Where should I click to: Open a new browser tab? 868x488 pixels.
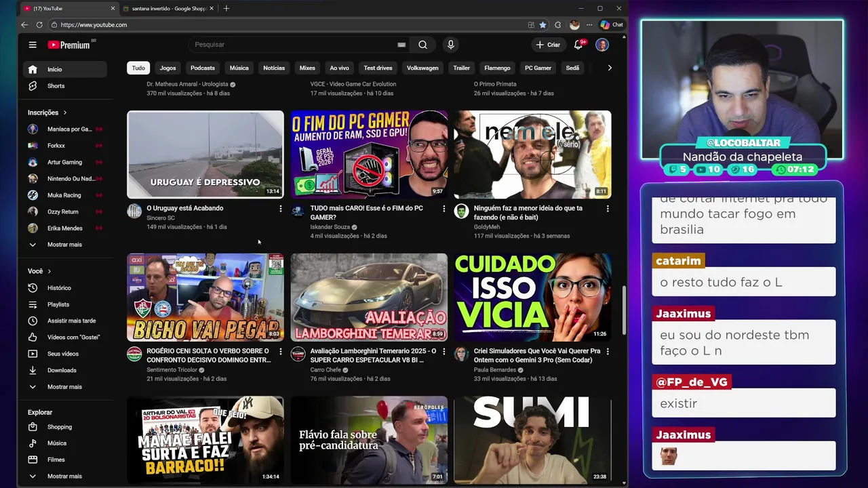226,8
